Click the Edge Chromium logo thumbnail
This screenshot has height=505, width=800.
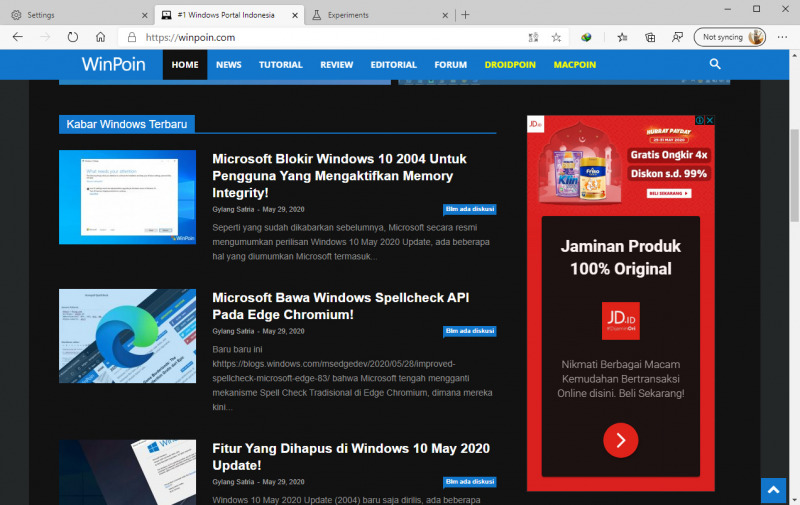coord(128,336)
